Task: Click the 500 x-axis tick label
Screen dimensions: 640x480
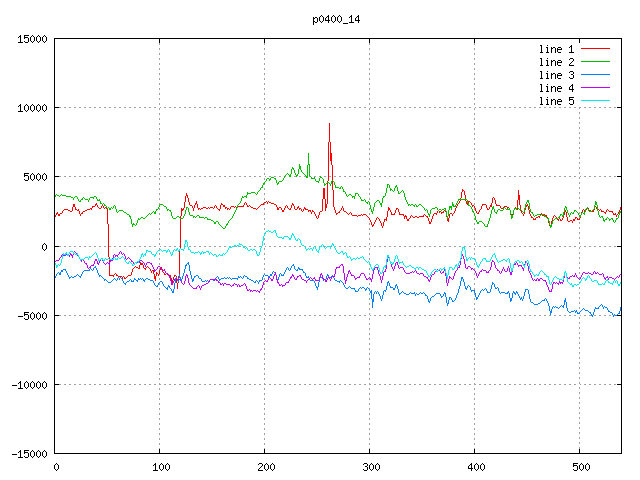Action: [x=579, y=467]
